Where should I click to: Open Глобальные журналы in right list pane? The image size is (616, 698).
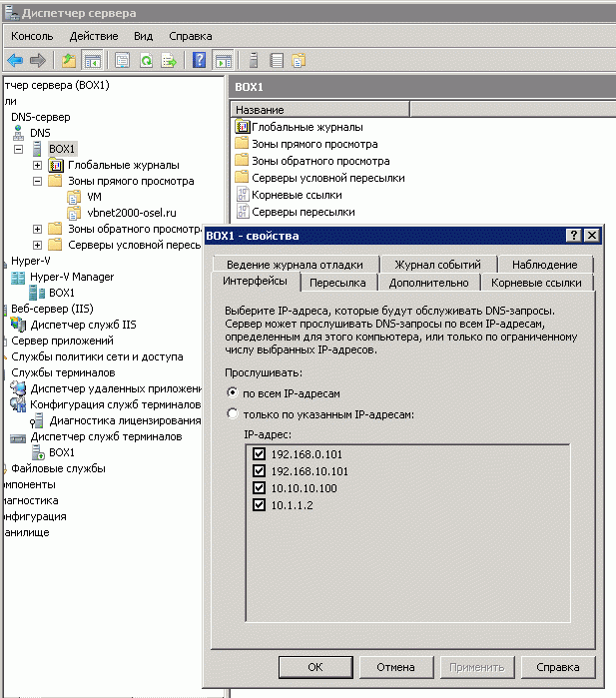pos(308,127)
